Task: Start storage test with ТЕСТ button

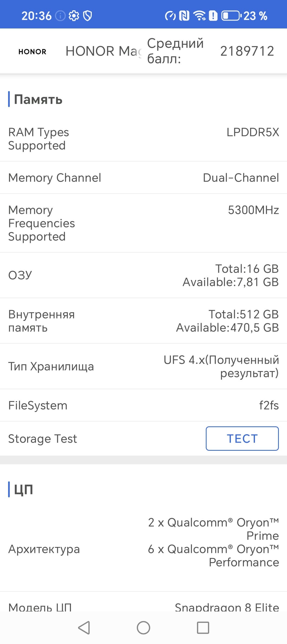Action: coord(242,439)
